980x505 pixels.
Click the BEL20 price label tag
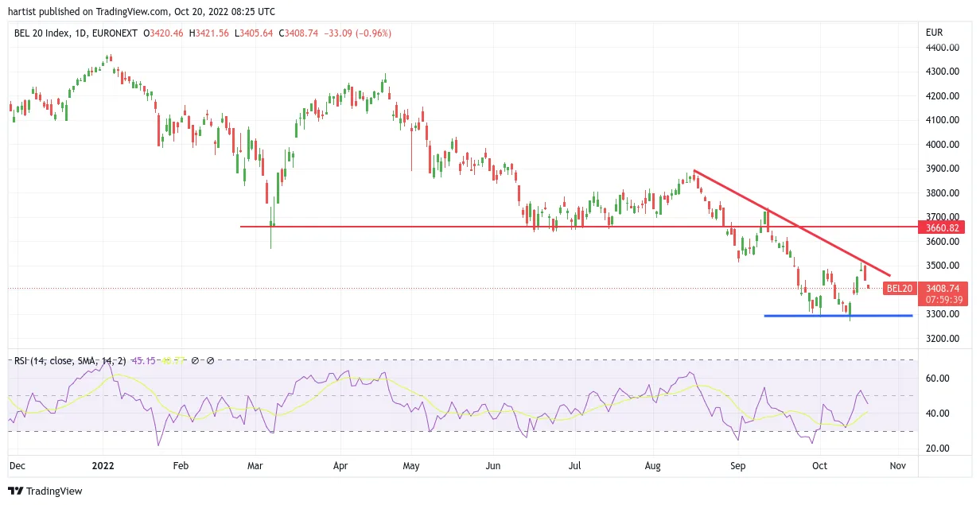(900, 289)
